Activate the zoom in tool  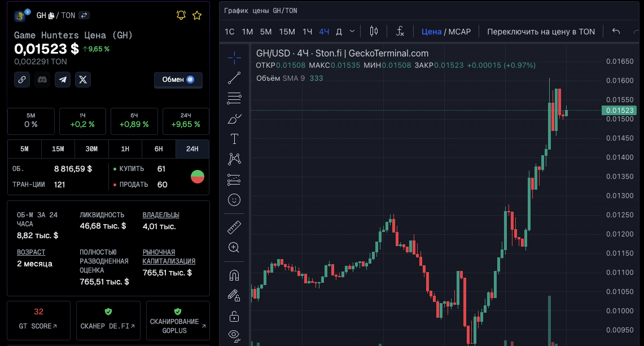click(234, 247)
